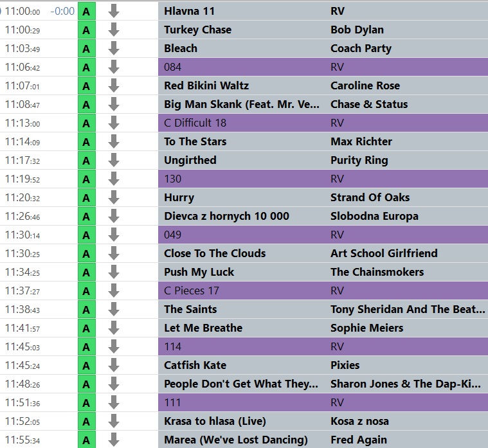Click the down arrow for Ungirthed
The image size is (488, 448).
(114, 161)
